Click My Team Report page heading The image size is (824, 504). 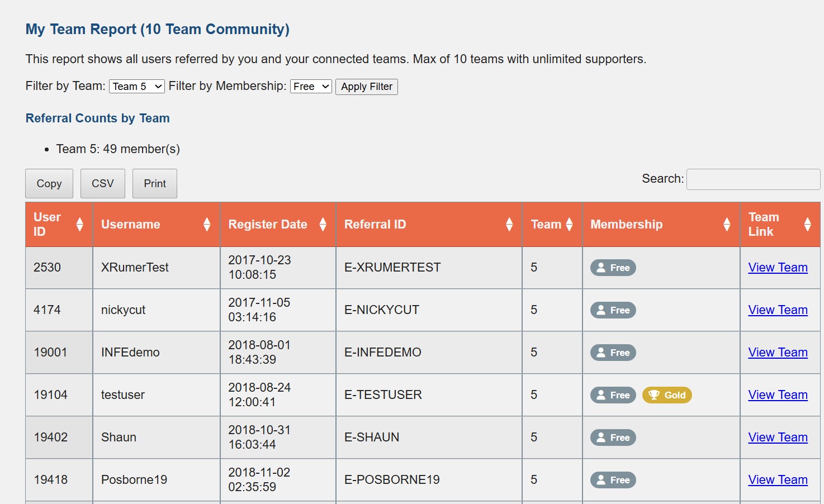point(158,29)
